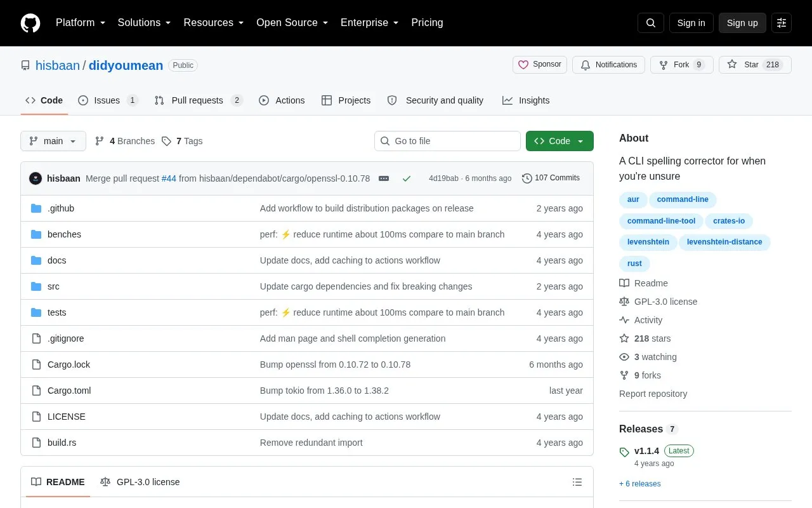The height and width of the screenshot is (508, 812).
Task: Expand the Open Source dropdown menu
Action: pos(292,23)
